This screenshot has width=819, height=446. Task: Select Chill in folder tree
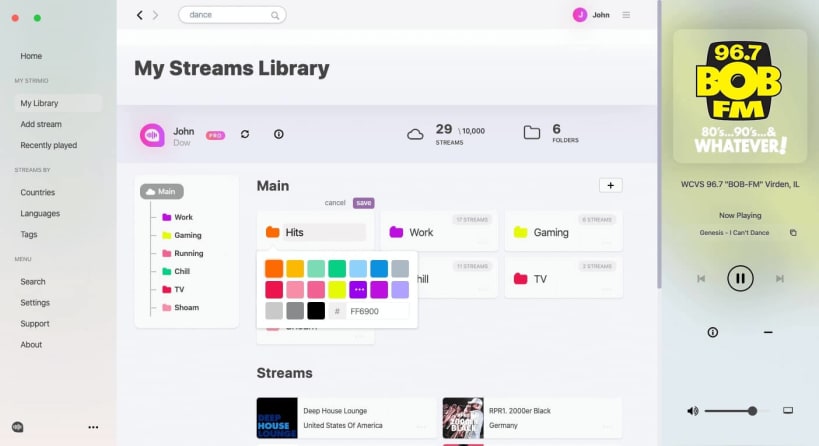[176, 272]
